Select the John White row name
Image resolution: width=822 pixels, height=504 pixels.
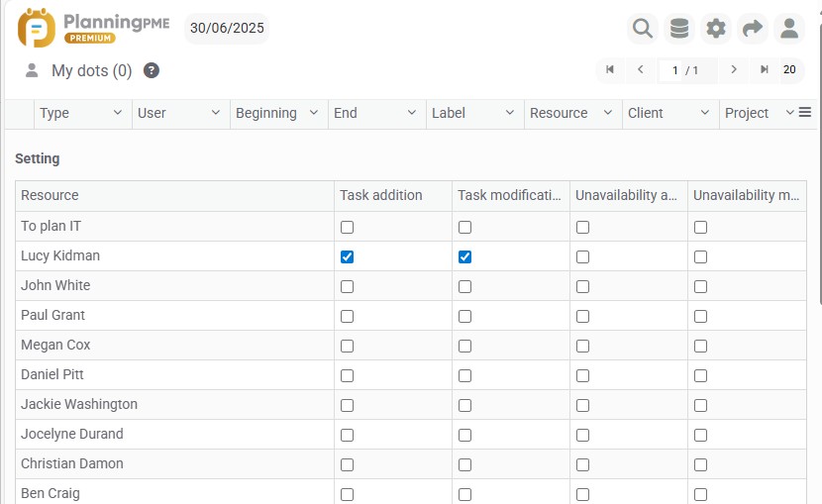tap(55, 285)
